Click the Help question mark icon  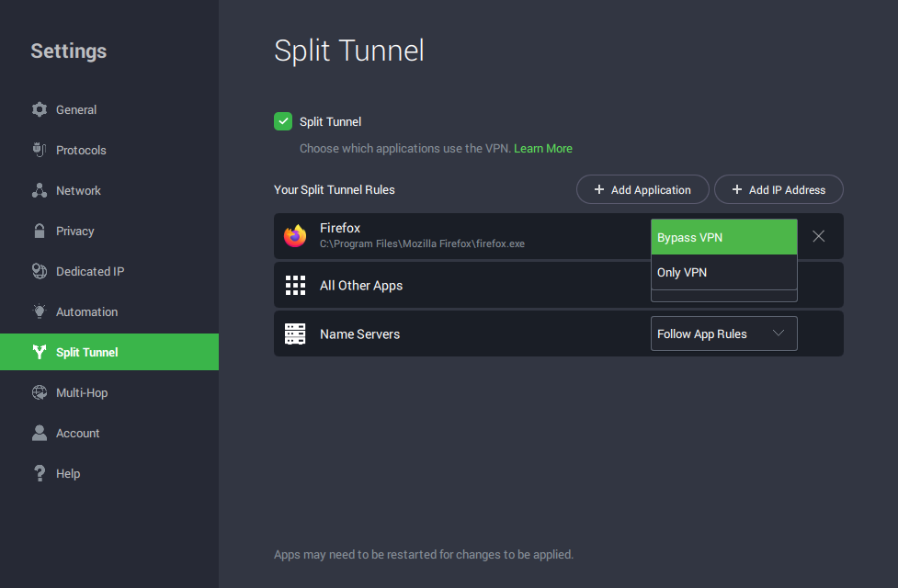(40, 473)
